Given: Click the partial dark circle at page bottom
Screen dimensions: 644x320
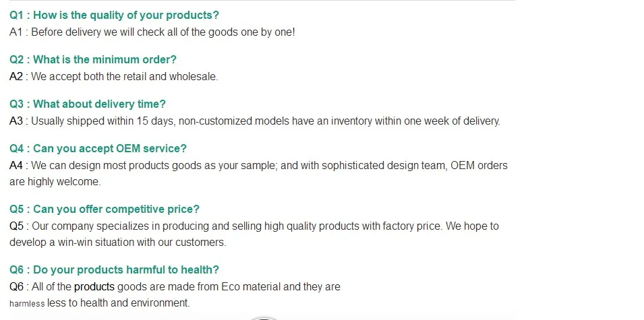Looking at the screenshot, I should [264, 319].
